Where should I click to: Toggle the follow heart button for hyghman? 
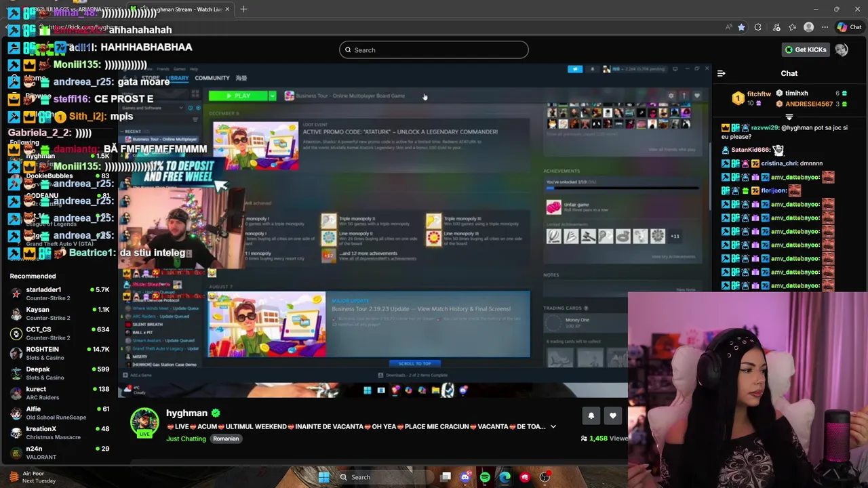[x=613, y=416]
